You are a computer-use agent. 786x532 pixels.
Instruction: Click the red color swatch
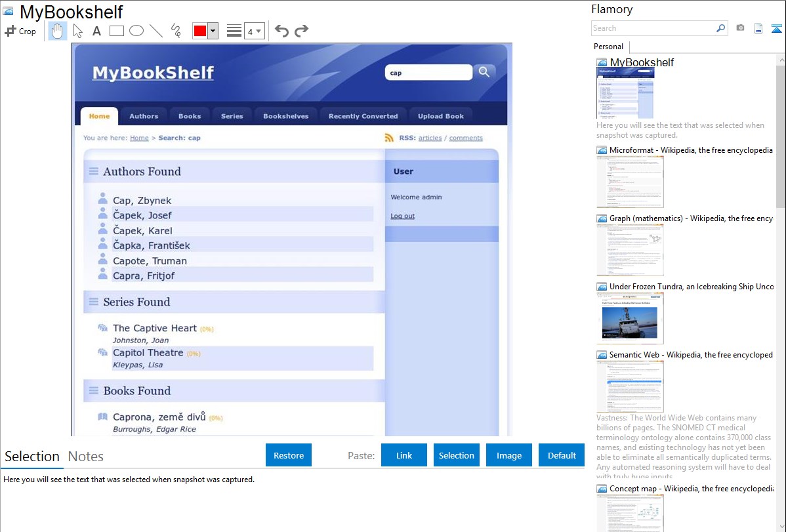pos(200,31)
